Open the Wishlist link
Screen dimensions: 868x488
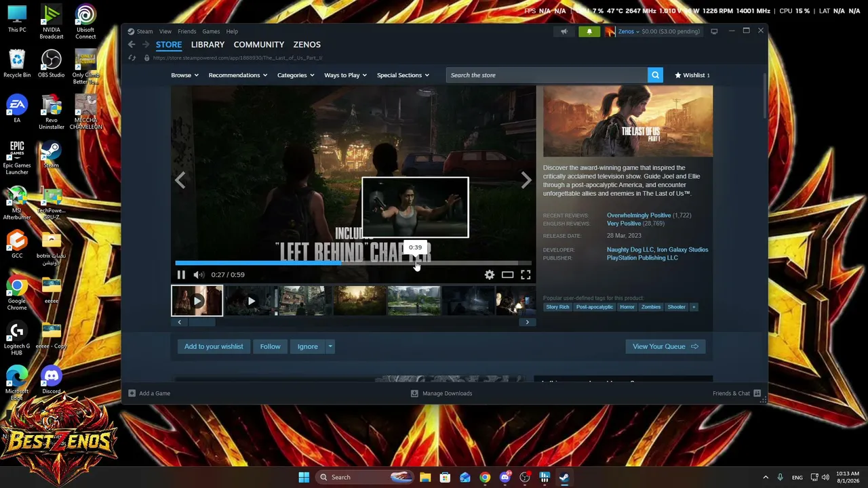(692, 75)
